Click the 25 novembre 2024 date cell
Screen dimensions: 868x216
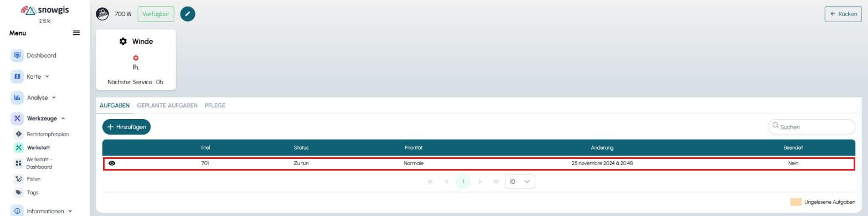click(x=602, y=163)
